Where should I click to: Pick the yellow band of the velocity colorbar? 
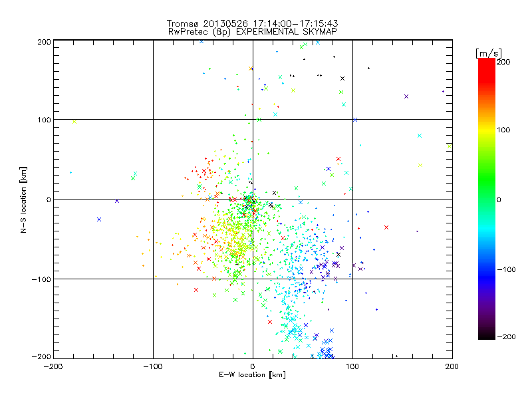(x=487, y=130)
